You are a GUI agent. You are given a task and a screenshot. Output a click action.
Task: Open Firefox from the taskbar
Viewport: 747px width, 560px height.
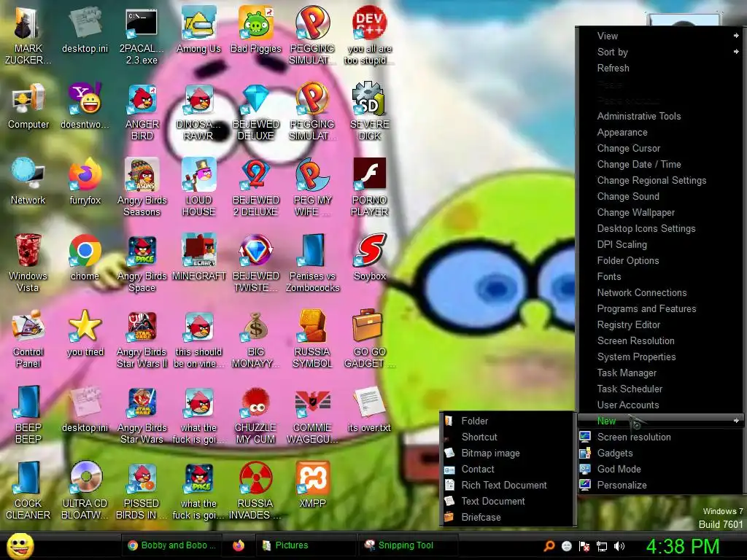(239, 545)
